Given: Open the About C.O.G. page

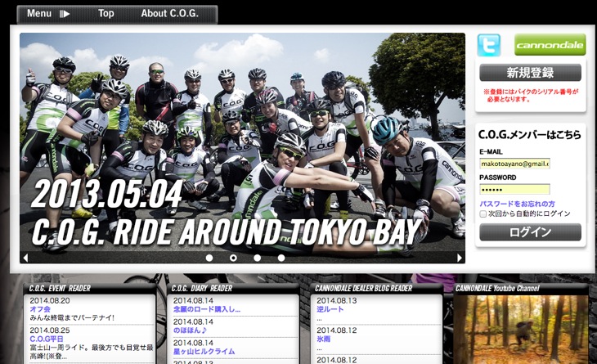Looking at the screenshot, I should 169,13.
